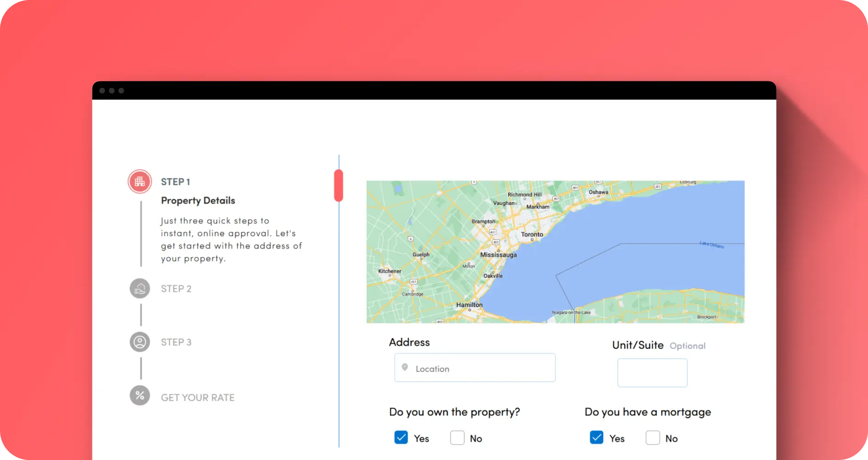
Task: Go to STEP 3 label
Action: 176,342
